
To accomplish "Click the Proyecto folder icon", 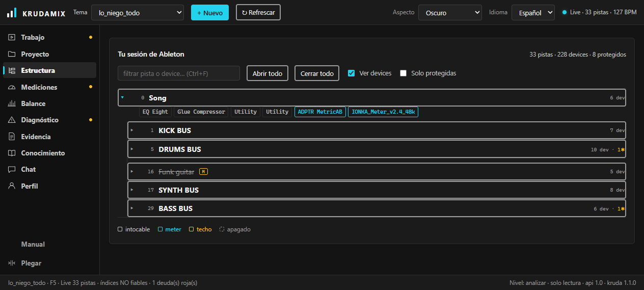I will [x=12, y=54].
